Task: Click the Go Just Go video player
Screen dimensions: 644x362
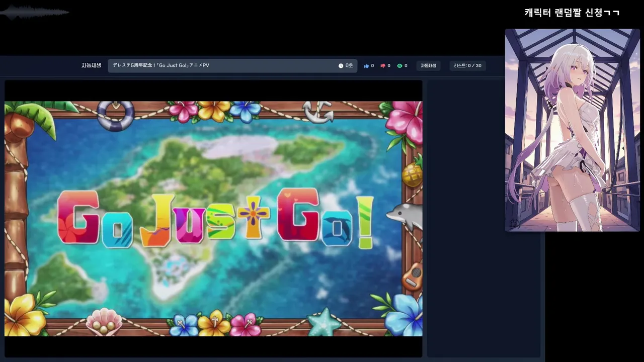Action: [x=213, y=219]
